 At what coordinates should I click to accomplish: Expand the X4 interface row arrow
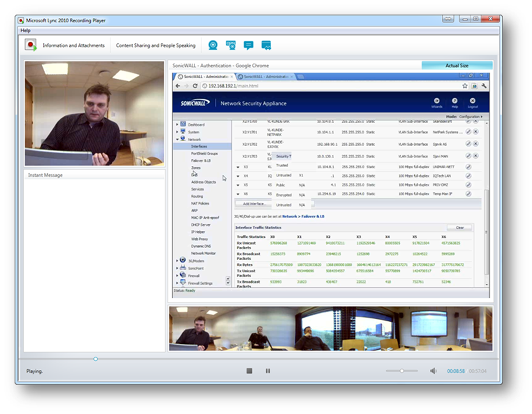pyautogui.click(x=238, y=176)
